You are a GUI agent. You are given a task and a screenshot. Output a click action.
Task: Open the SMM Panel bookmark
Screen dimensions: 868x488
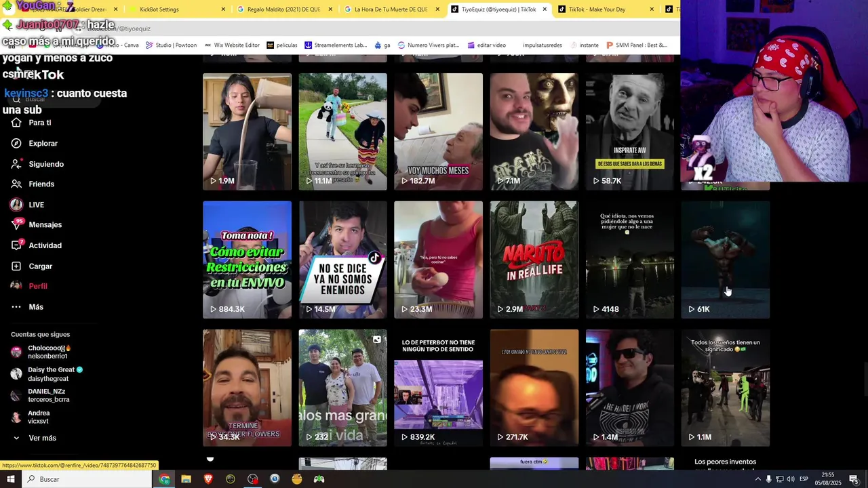[x=637, y=45]
